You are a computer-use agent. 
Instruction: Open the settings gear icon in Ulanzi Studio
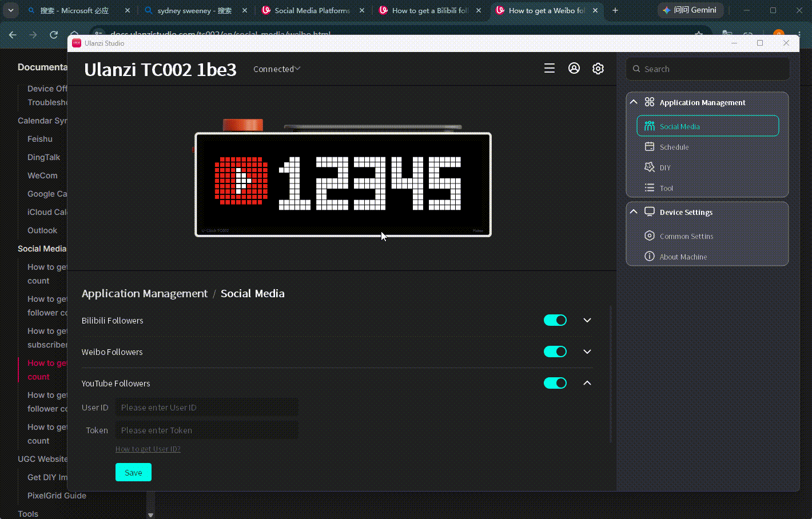coord(598,69)
